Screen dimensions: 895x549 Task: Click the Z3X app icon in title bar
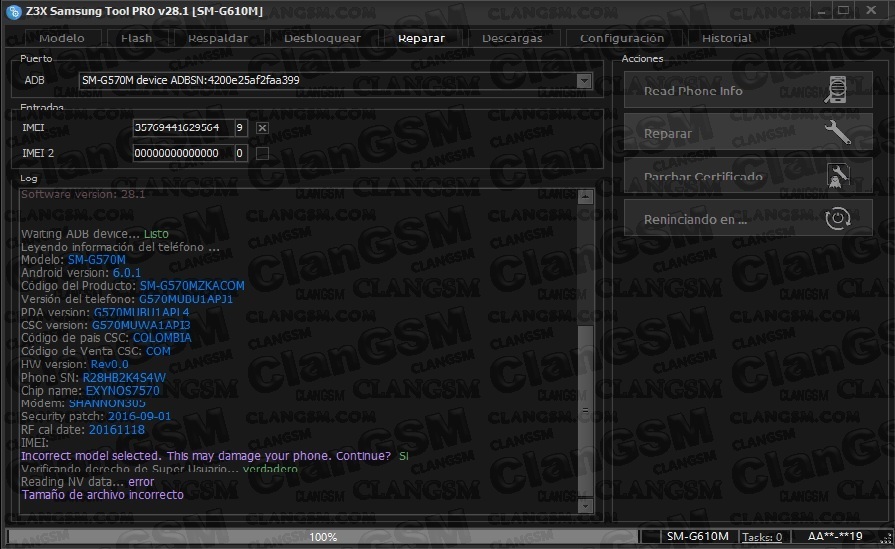pyautogui.click(x=13, y=11)
